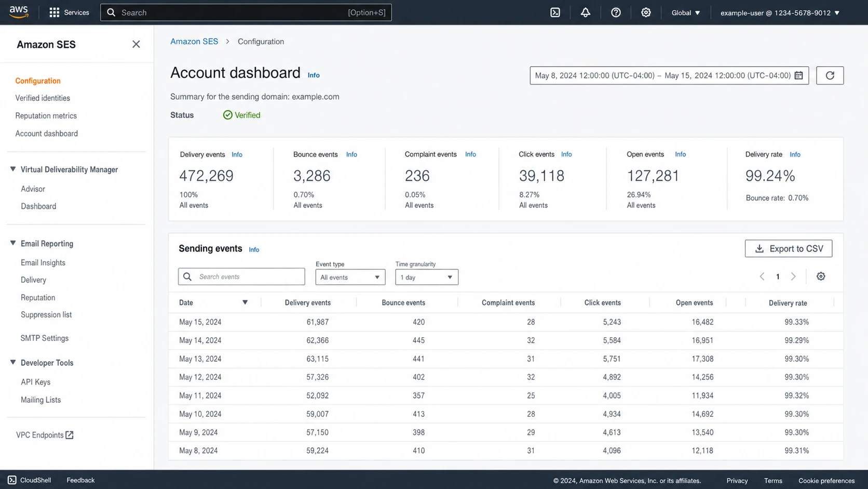Click the top AWS search bar
The image size is (868, 489).
pyautogui.click(x=246, y=12)
